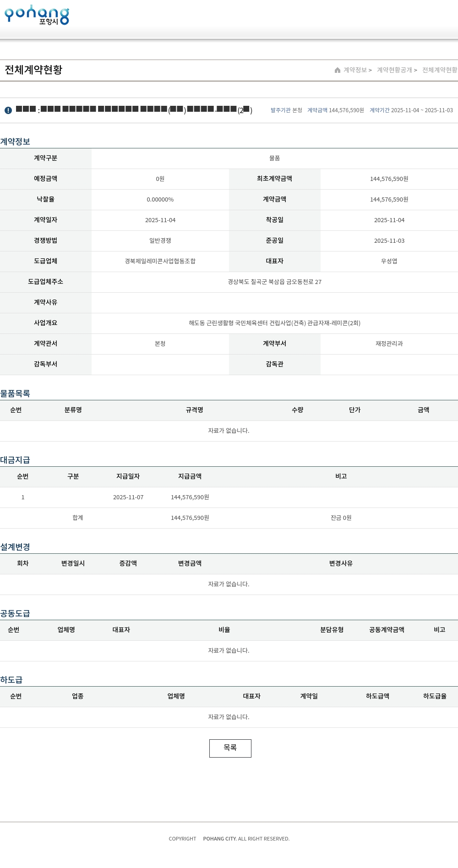
Task: Click the payment date 2025-11-07 cell
Action: pos(128,497)
